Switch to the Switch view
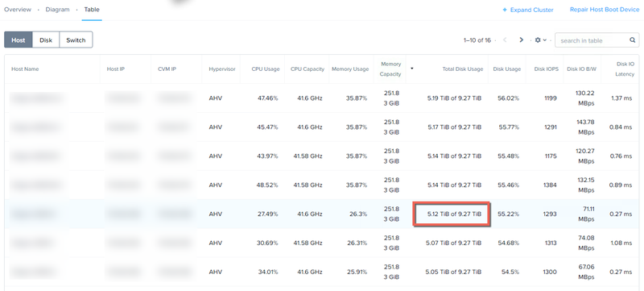The width and height of the screenshot is (644, 291). point(76,39)
